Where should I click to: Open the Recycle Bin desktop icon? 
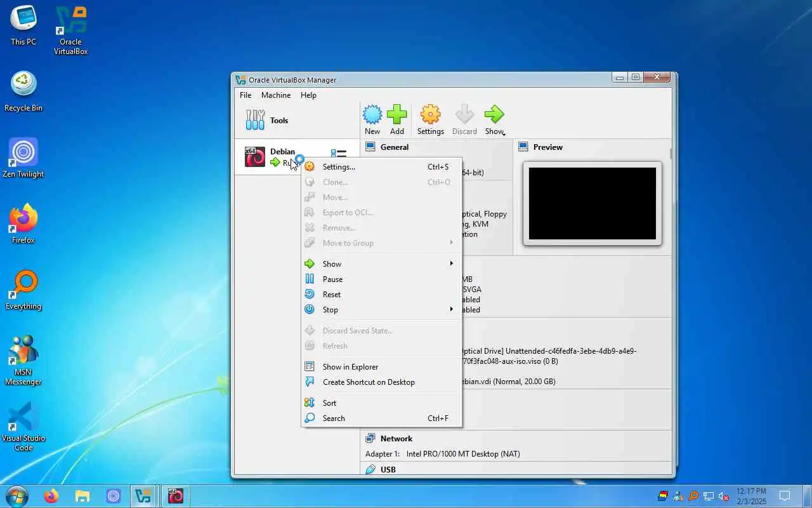[23, 92]
